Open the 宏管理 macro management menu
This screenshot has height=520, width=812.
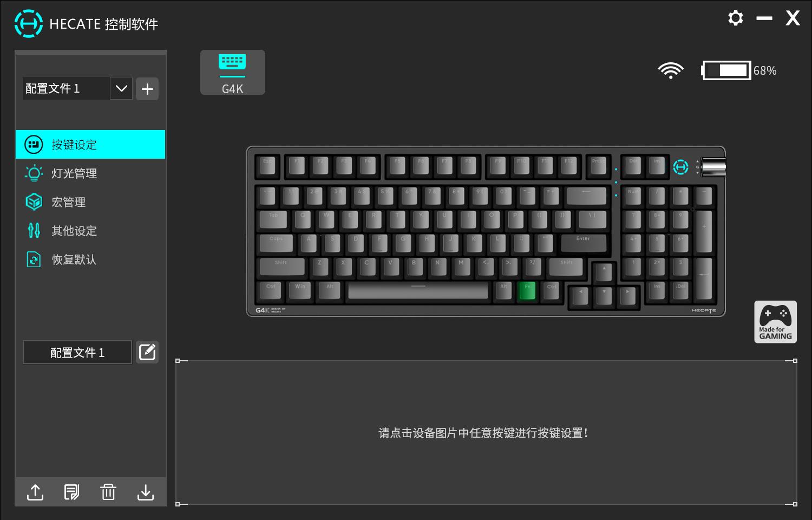[x=90, y=202]
